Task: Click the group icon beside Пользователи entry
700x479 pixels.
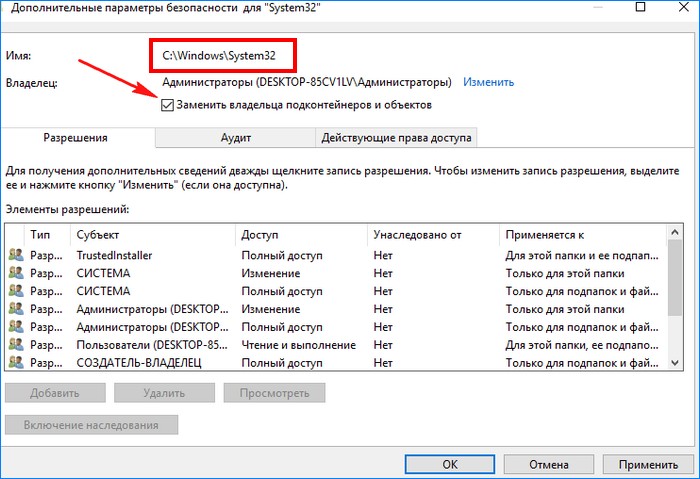Action: 15,345
